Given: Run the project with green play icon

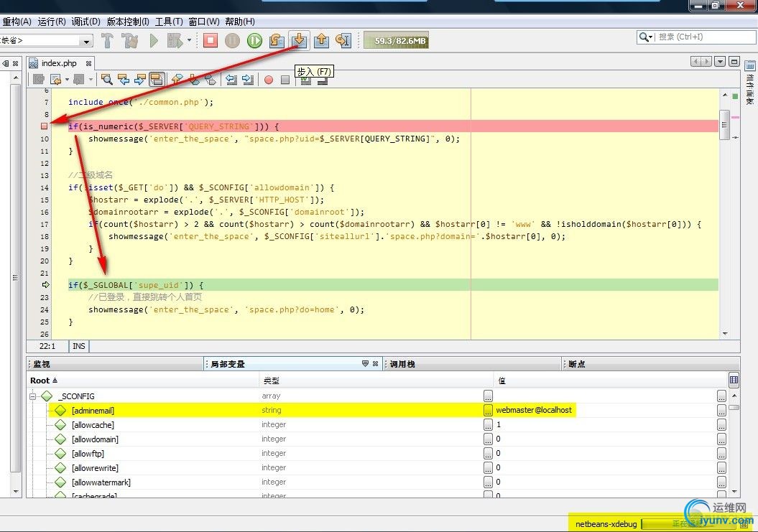Looking at the screenshot, I should click(x=154, y=41).
